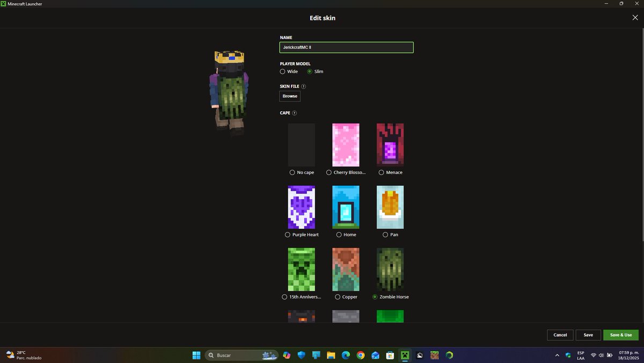Choose the Purple Heart cape radio
The image size is (644, 363).
(288, 235)
